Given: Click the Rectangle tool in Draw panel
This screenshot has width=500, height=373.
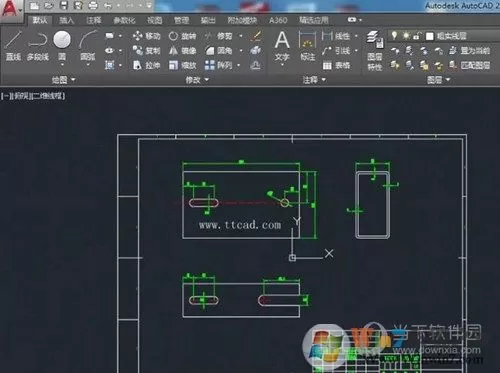Looking at the screenshot, I should pyautogui.click(x=110, y=36).
